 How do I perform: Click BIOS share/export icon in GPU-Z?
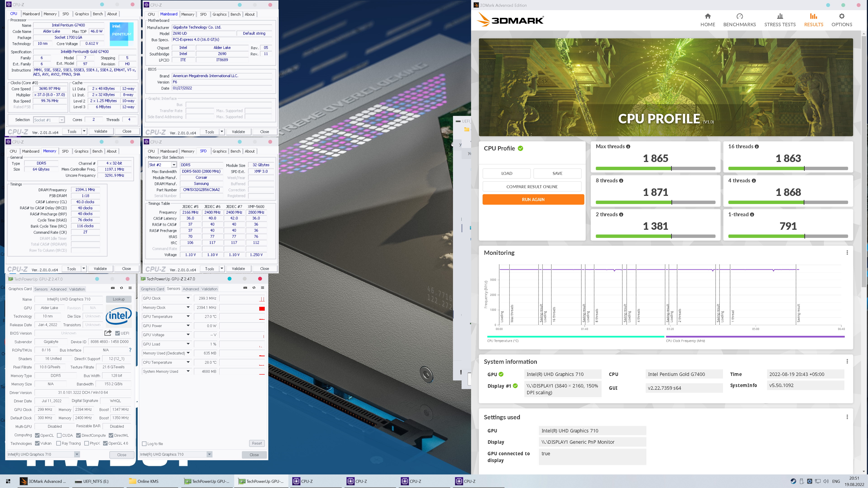[x=108, y=333]
